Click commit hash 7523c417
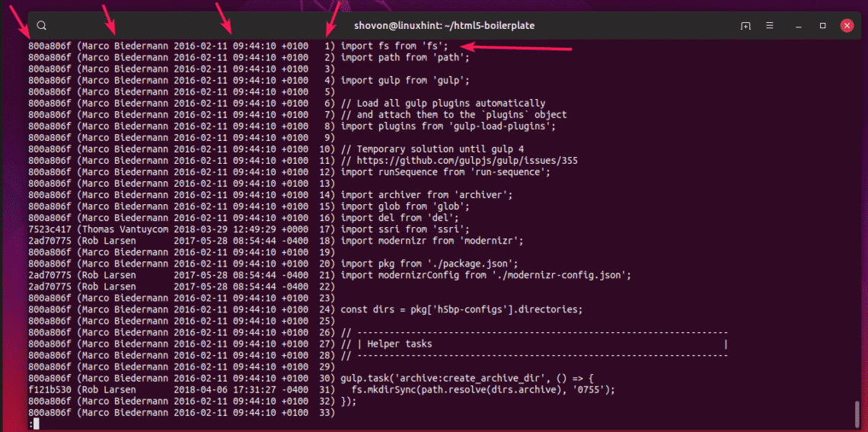 click(49, 229)
